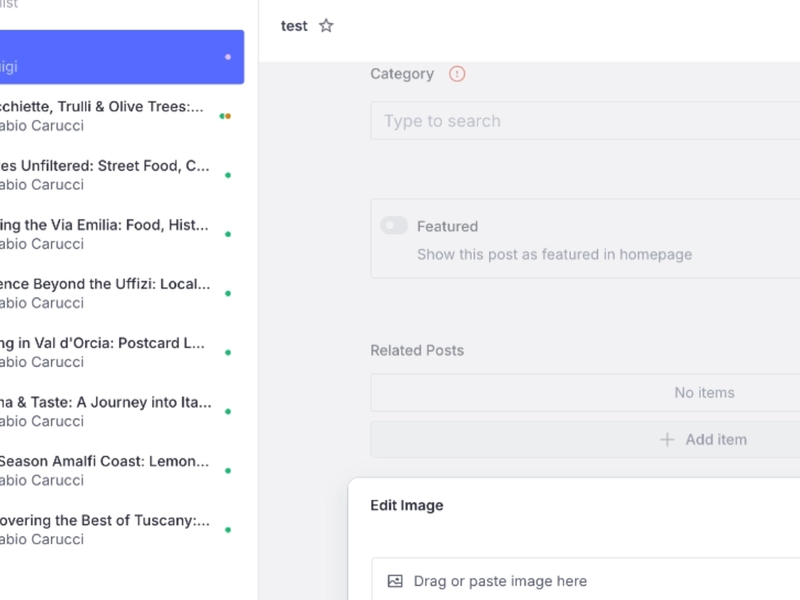Open the Category "Type to search" field
The image size is (800, 600).
pos(585,121)
